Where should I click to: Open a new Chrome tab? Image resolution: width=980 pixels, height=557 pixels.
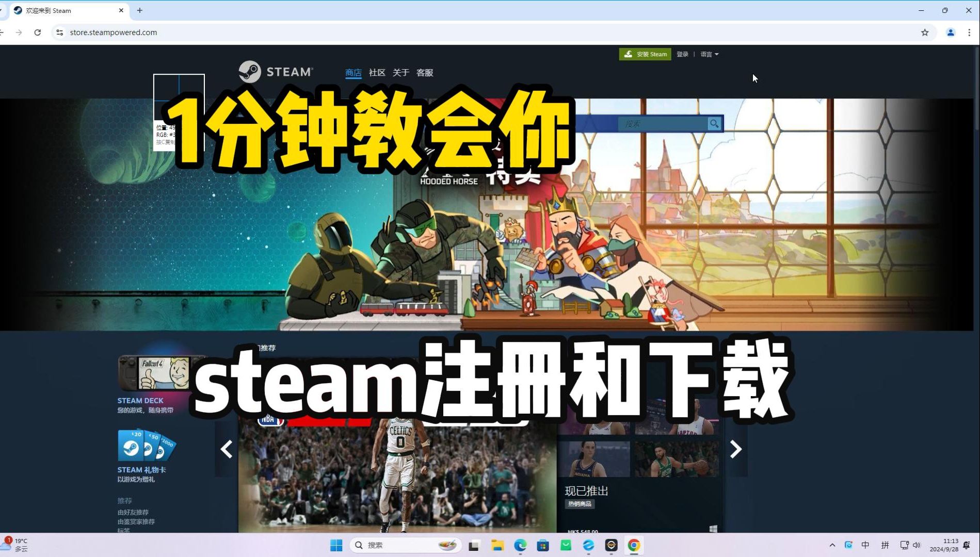click(139, 10)
